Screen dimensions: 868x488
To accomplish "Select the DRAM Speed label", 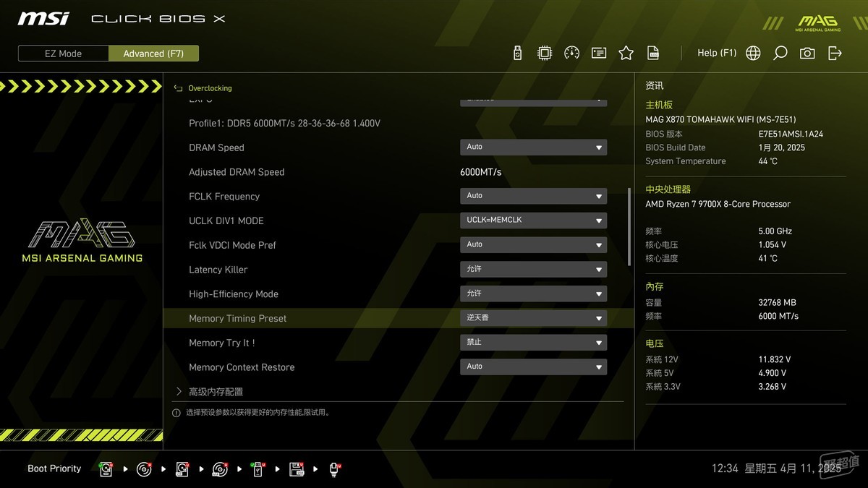I will click(216, 147).
